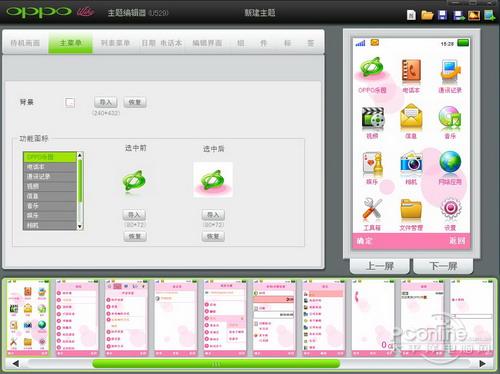Click the green thumbnail strip scroll handle
This screenshot has height=374, width=500.
[x=216, y=363]
